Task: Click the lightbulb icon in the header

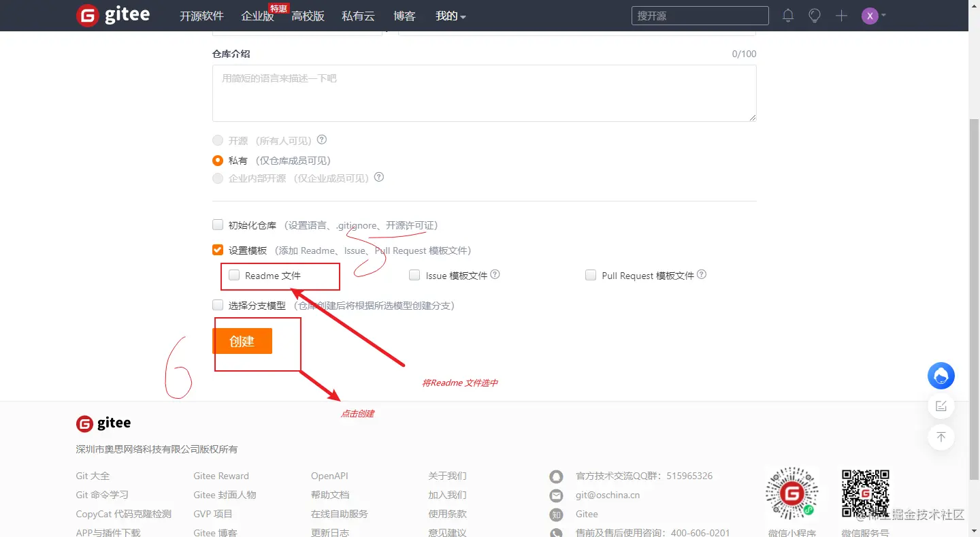Action: tap(815, 16)
